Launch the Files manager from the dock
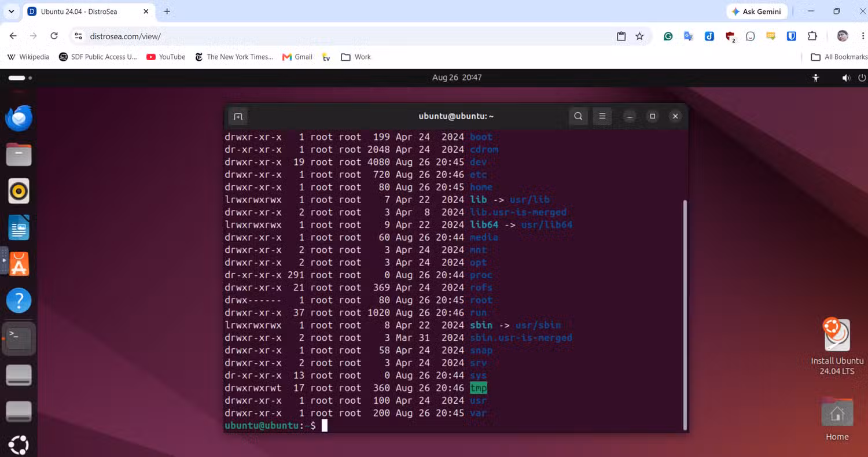Image resolution: width=868 pixels, height=457 pixels. tap(19, 154)
